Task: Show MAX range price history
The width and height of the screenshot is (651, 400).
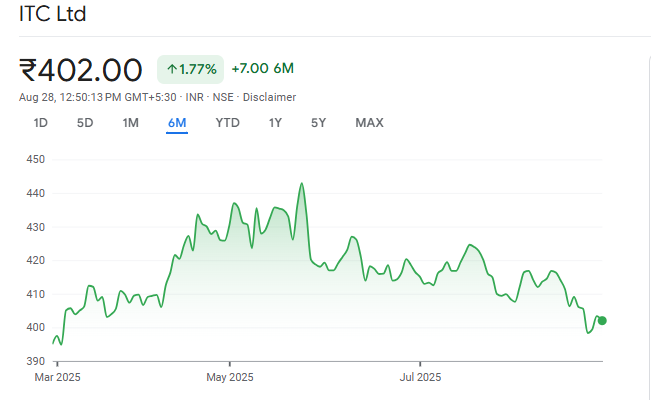Action: 369,123
